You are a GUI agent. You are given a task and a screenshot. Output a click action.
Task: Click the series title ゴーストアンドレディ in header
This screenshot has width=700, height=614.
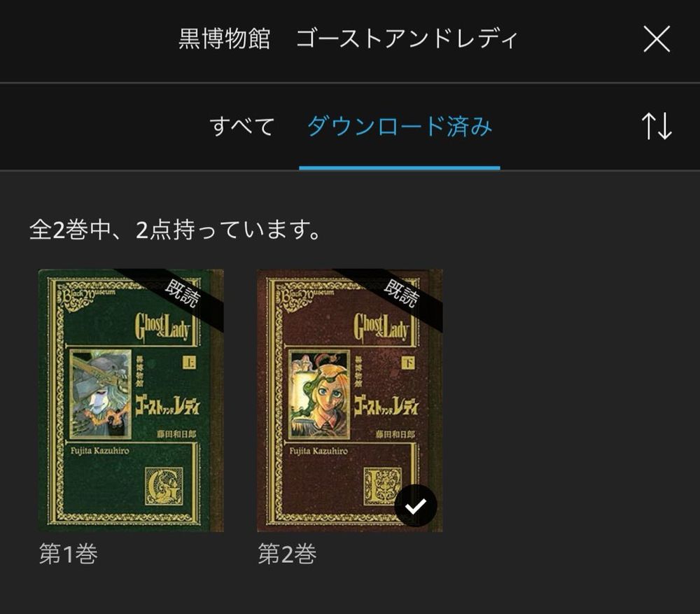point(407,39)
